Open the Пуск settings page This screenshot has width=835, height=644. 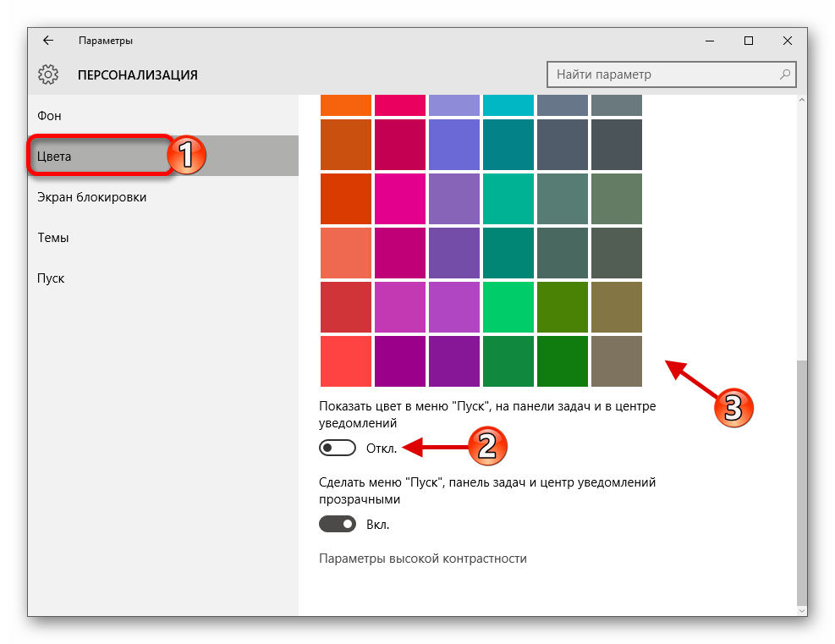point(51,278)
